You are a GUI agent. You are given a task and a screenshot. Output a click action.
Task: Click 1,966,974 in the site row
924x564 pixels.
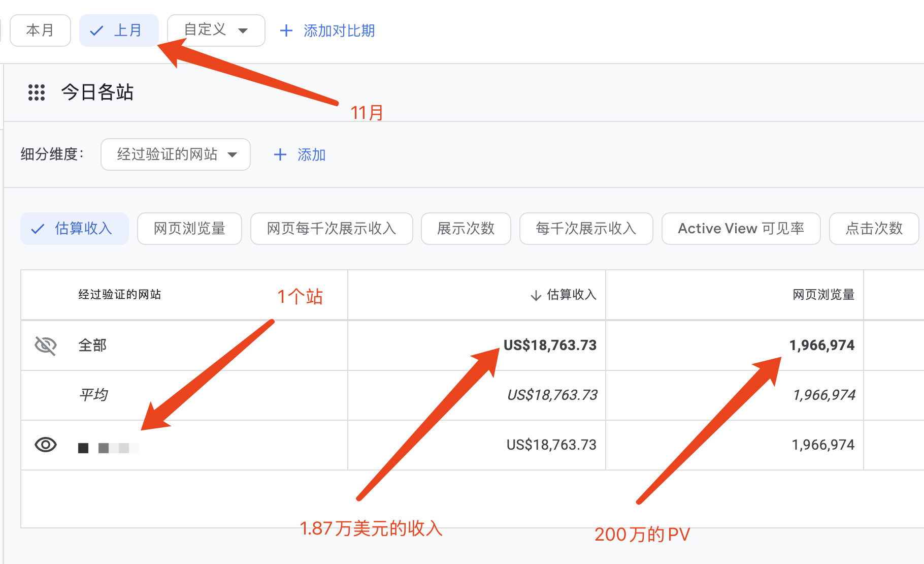coord(823,445)
